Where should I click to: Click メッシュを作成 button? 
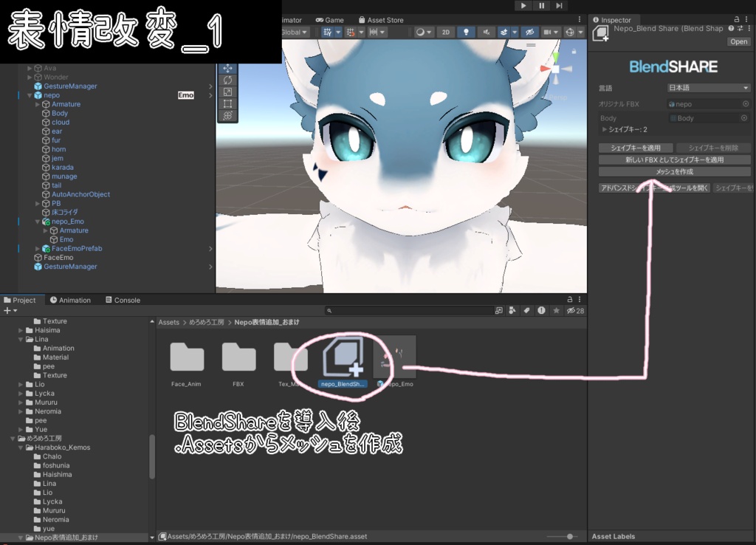tap(675, 172)
